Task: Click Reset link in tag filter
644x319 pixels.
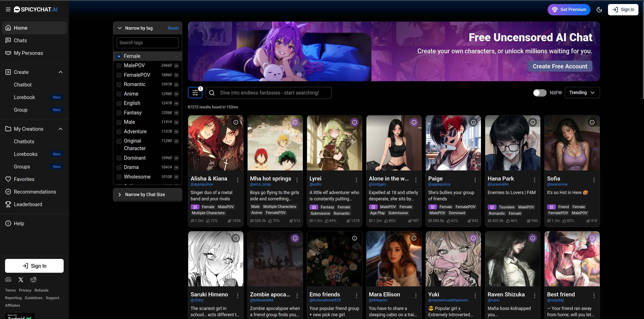Action: point(173,28)
